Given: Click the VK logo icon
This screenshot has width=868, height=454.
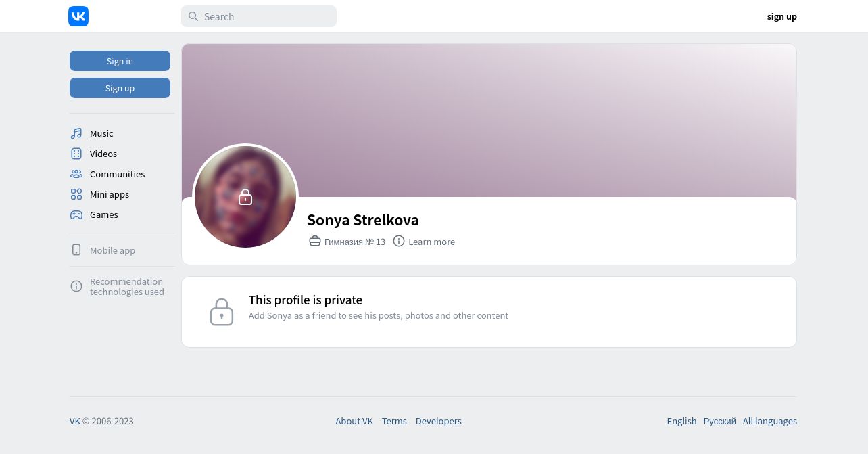Looking at the screenshot, I should pos(78,16).
